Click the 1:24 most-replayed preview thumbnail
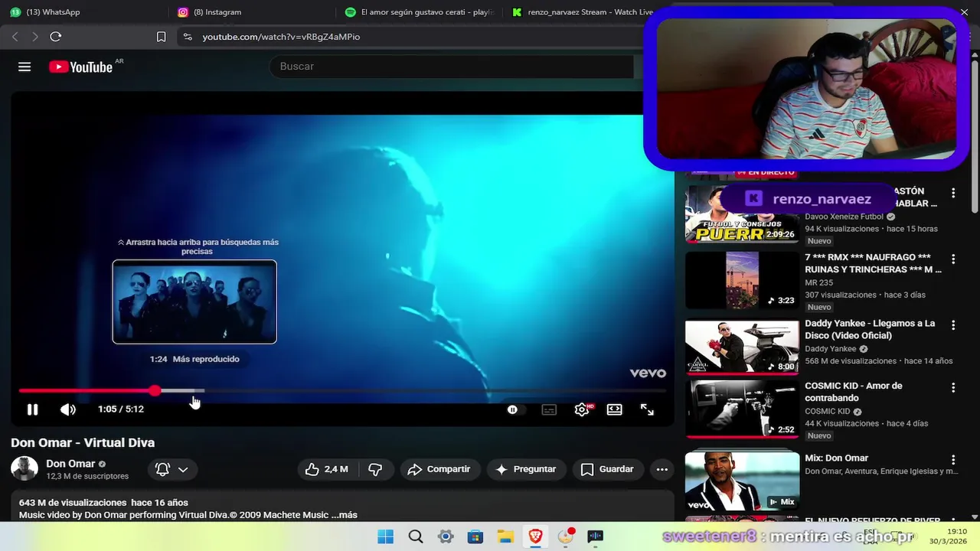Screen dimensions: 980x551 [194, 302]
